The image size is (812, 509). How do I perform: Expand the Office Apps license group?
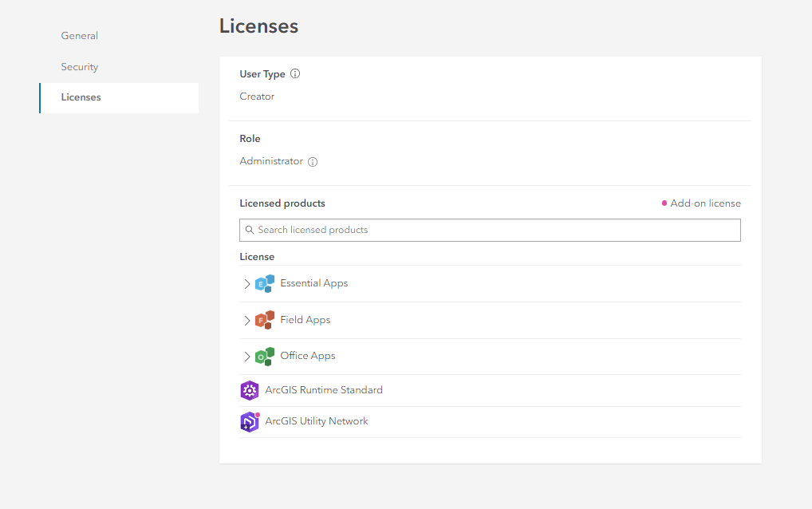pos(247,355)
